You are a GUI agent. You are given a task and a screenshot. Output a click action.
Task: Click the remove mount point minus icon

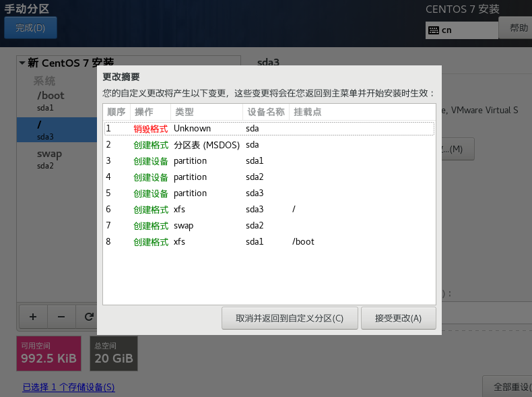point(61,317)
